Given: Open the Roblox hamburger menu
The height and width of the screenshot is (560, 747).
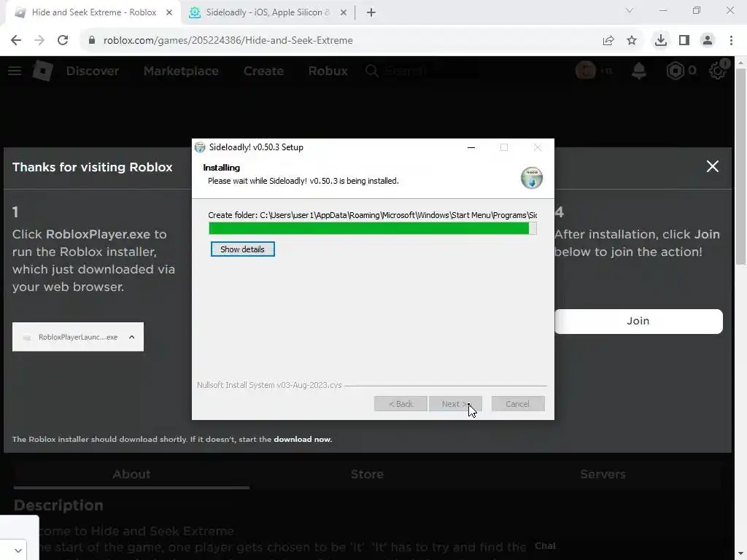Looking at the screenshot, I should (x=15, y=71).
